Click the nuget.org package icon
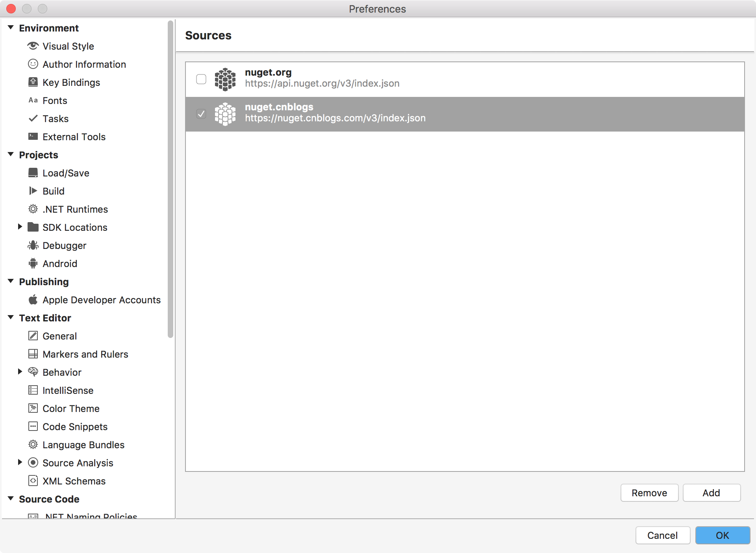Viewport: 756px width, 553px height. click(x=225, y=79)
